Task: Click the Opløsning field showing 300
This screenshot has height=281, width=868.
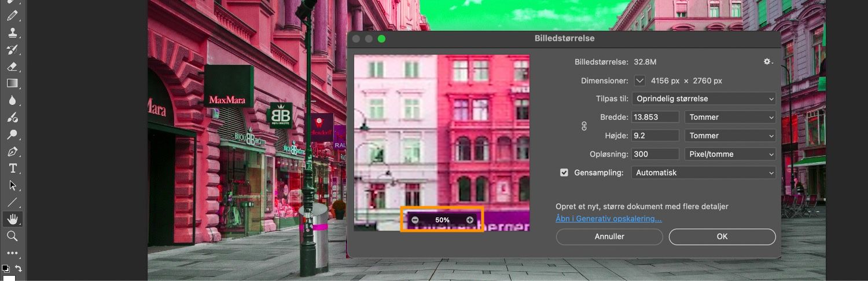Action: point(656,154)
